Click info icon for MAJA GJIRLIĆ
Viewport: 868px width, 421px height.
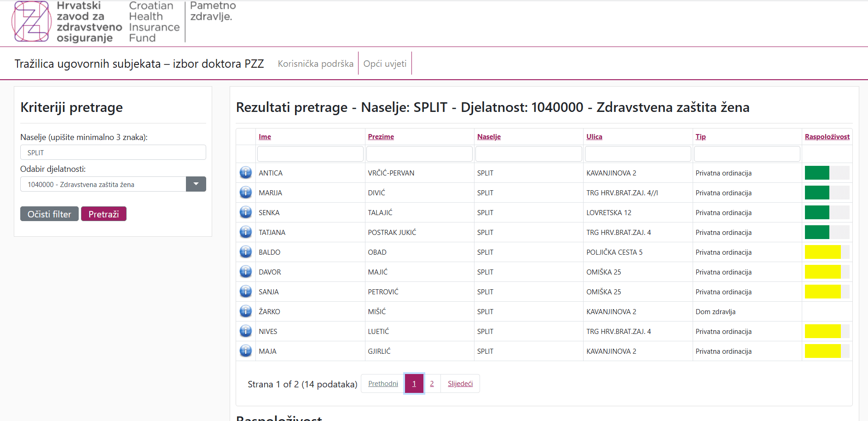click(x=246, y=351)
